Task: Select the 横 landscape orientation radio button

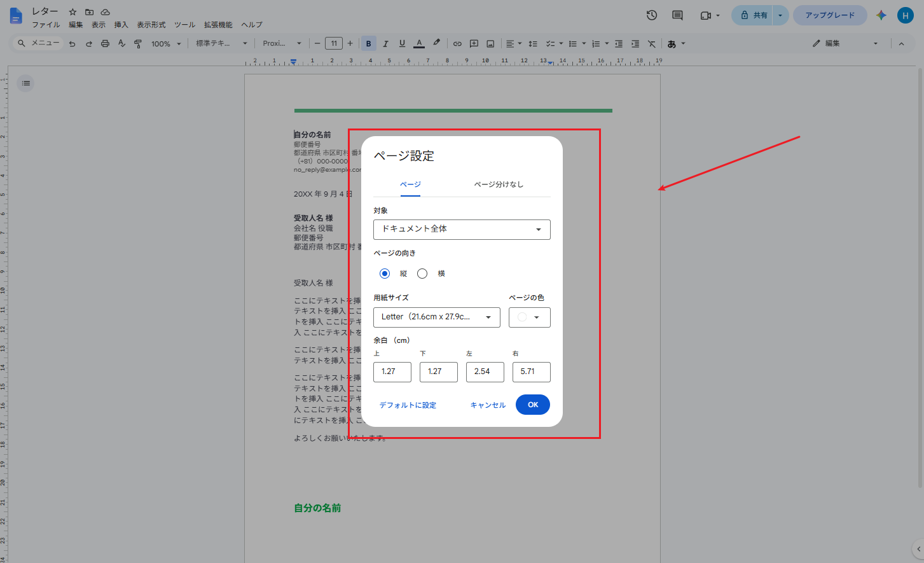Action: pos(422,274)
